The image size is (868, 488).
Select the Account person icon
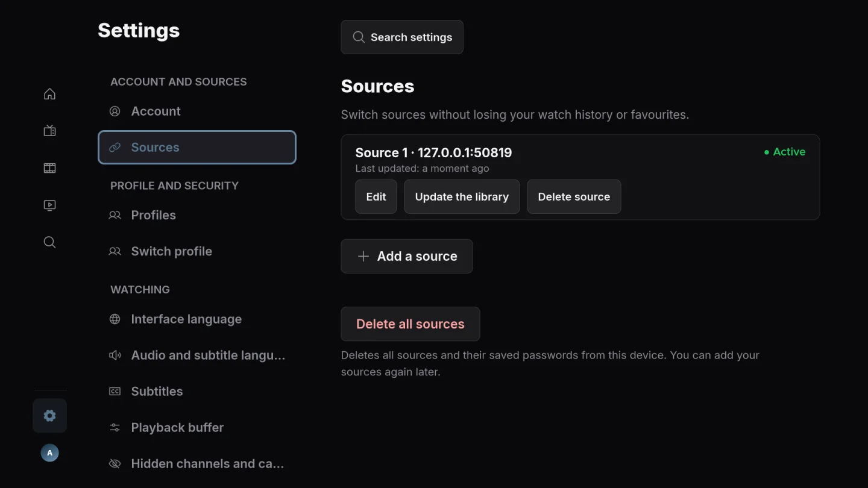[x=115, y=111]
